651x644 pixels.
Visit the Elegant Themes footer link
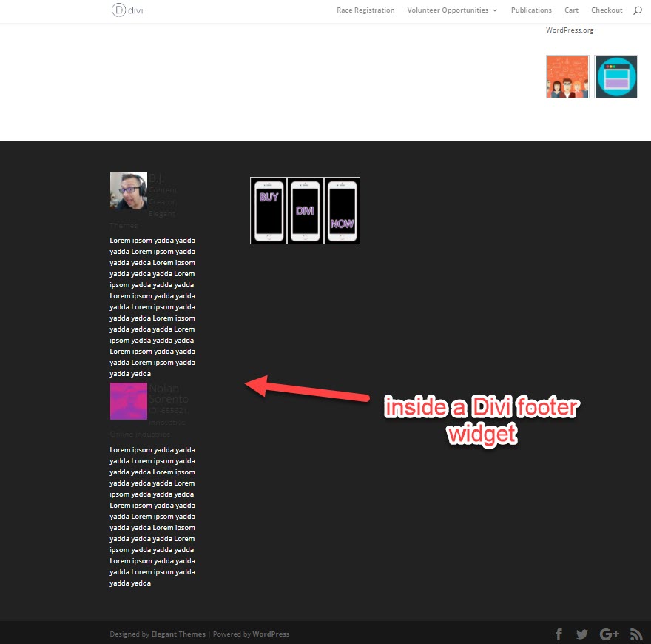[178, 634]
